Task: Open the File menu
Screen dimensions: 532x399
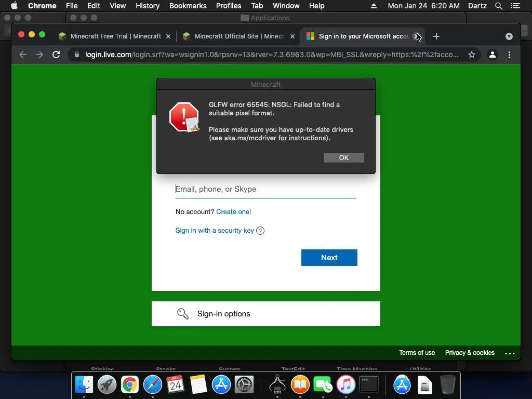Action: (x=72, y=6)
